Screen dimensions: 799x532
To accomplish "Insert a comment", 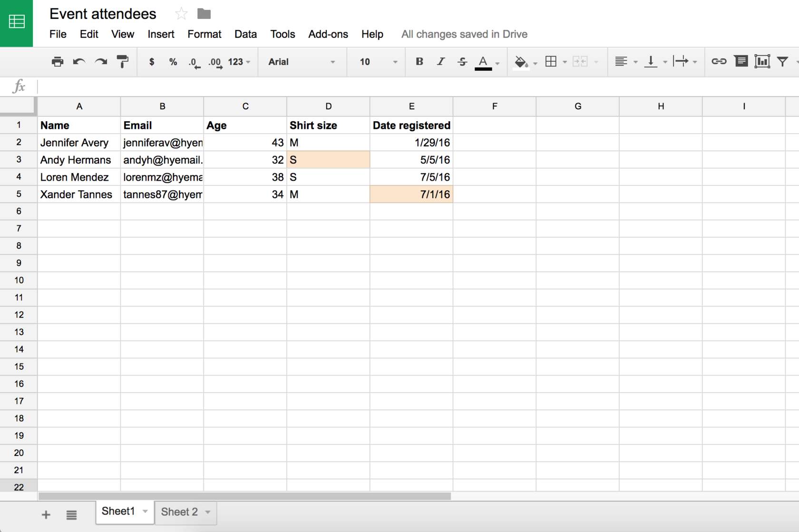I will pos(741,61).
